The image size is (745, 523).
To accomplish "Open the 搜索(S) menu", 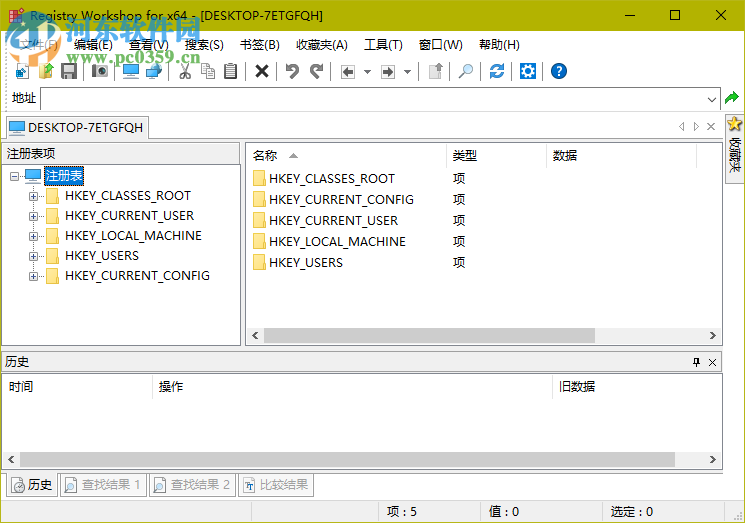I will (204, 45).
